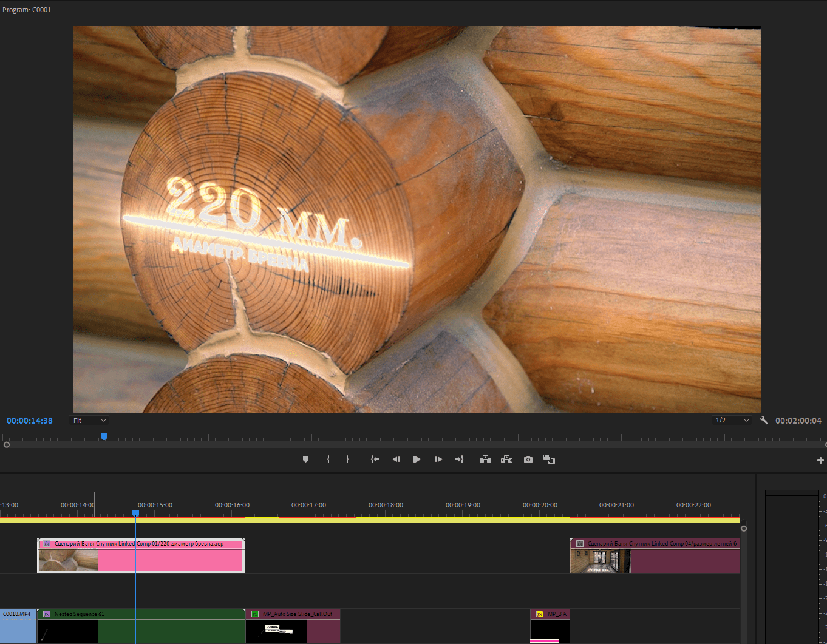Screen dimensions: 827x644
Task: Open the Program panel hamburger menu
Action: [60, 9]
